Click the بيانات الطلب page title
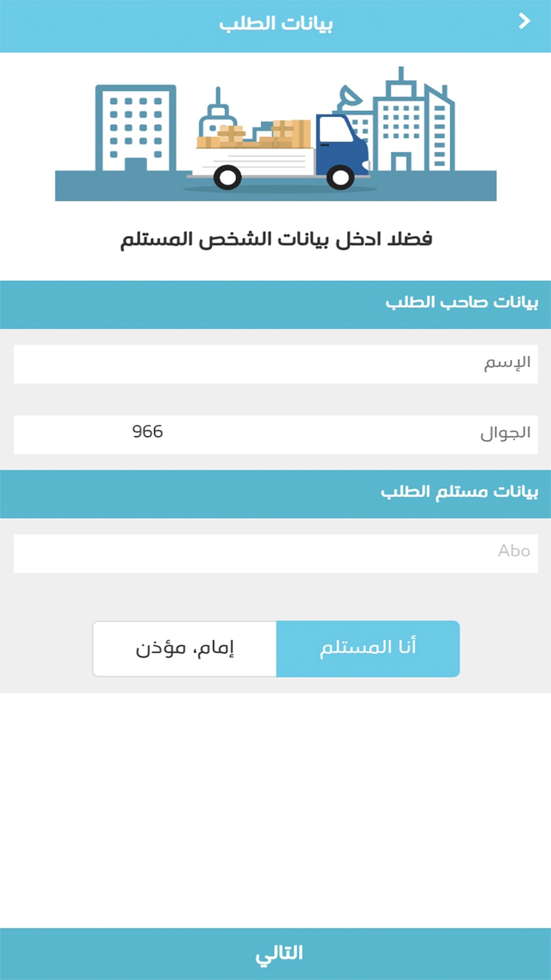 coord(276,24)
